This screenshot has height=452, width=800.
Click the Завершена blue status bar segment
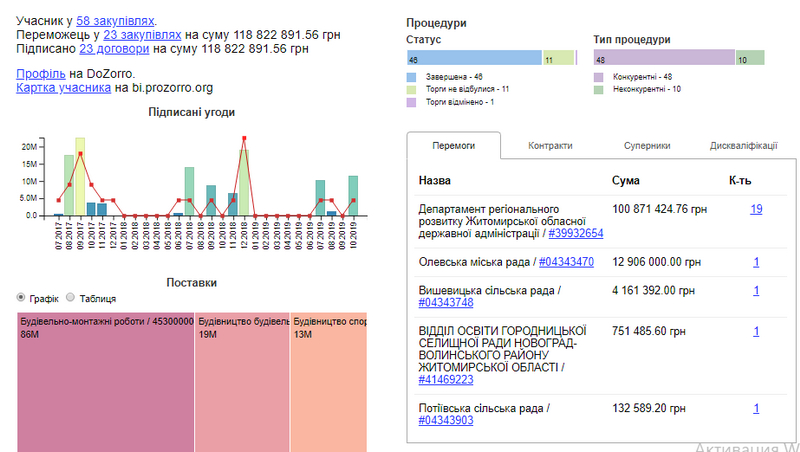click(x=473, y=59)
